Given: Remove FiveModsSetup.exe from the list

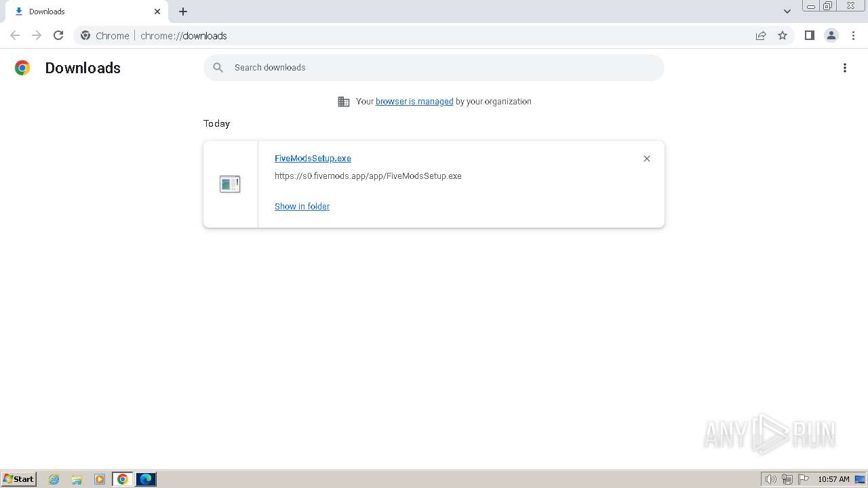Looking at the screenshot, I should click(647, 159).
